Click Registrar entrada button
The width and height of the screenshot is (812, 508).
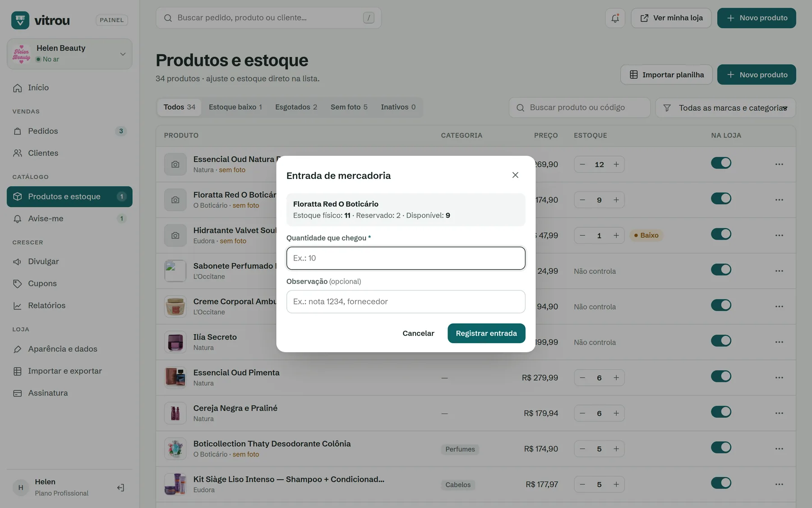486,333
